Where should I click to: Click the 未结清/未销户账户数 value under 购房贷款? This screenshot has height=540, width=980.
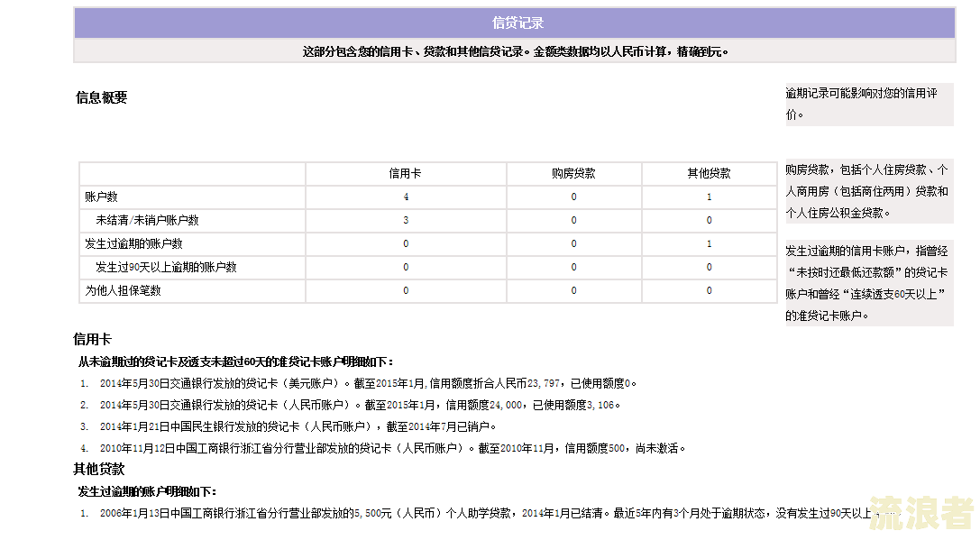coord(573,220)
